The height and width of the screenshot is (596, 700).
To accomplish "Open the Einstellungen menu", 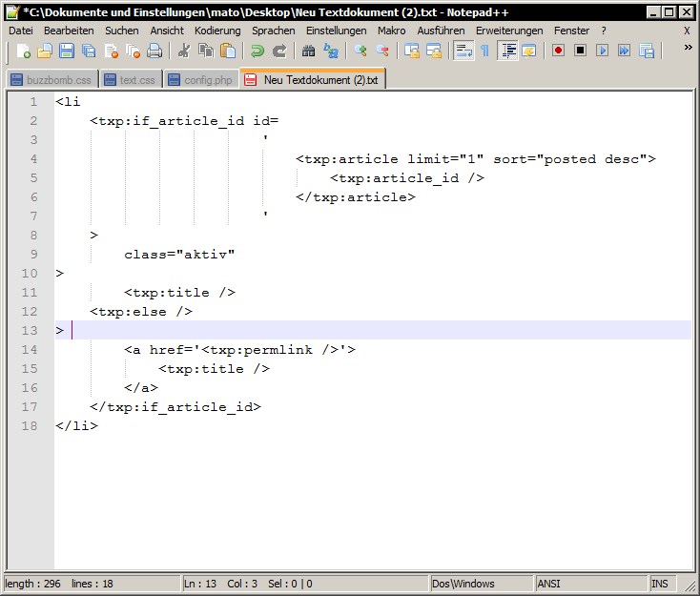I will click(x=336, y=31).
